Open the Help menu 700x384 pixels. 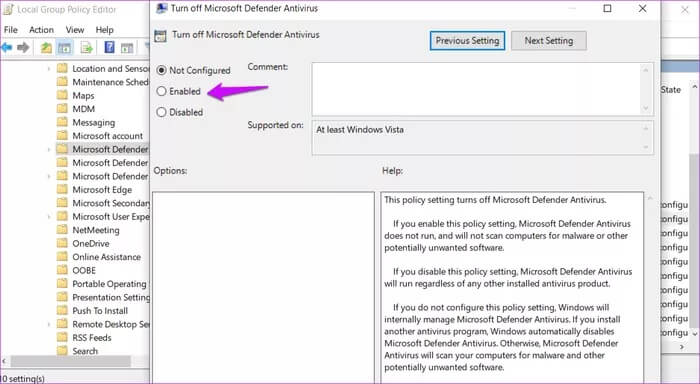click(104, 29)
